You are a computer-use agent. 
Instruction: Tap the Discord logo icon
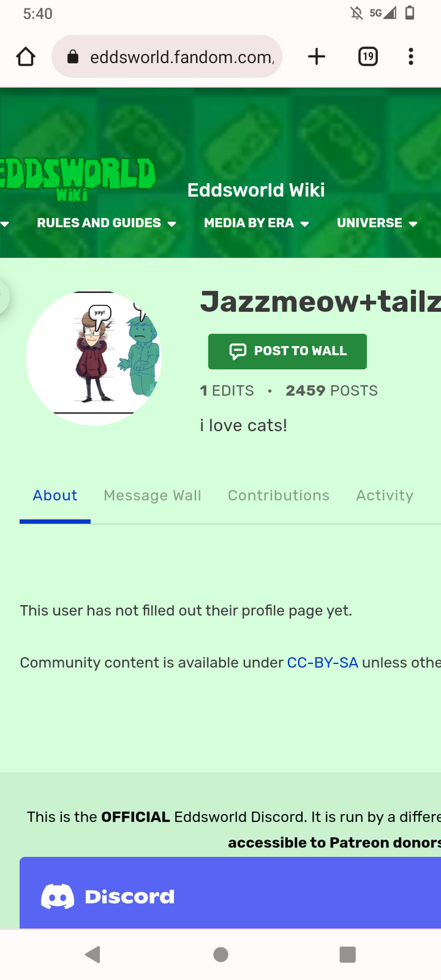pos(57,896)
